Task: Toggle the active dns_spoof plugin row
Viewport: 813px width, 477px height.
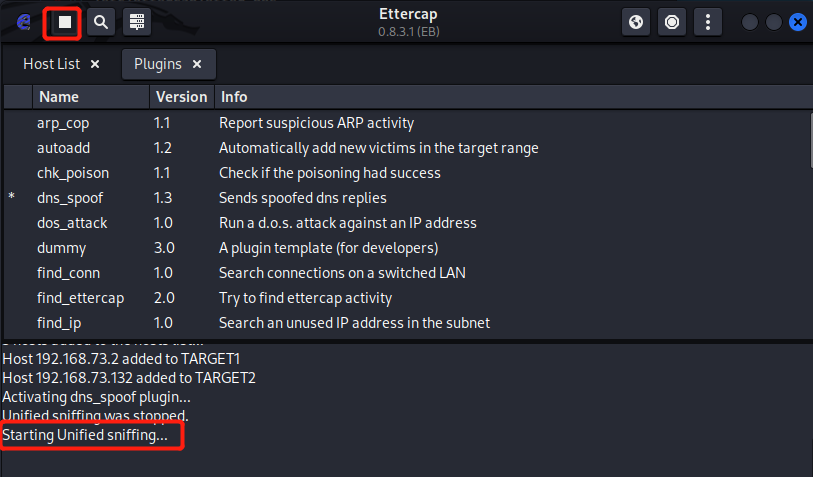Action: (x=70, y=198)
